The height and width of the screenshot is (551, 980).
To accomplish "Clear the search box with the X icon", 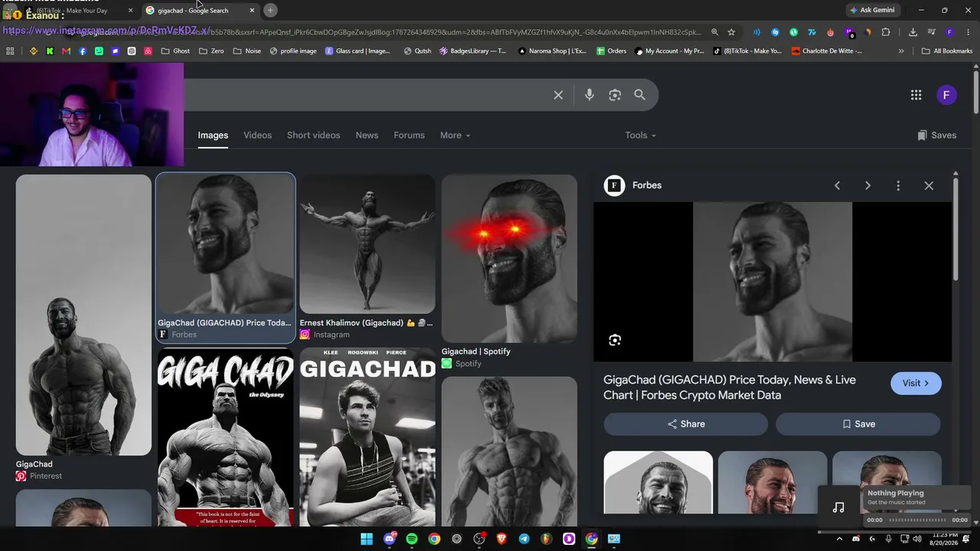I will (558, 95).
